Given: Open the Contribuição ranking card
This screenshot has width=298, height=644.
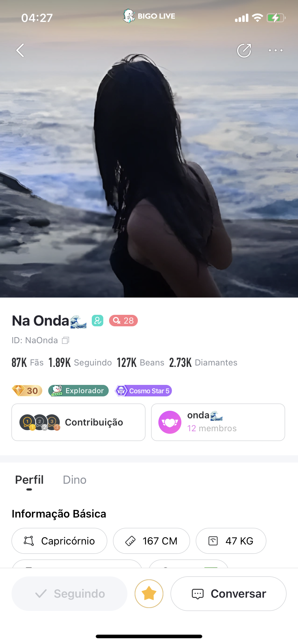Looking at the screenshot, I should pos(78,422).
